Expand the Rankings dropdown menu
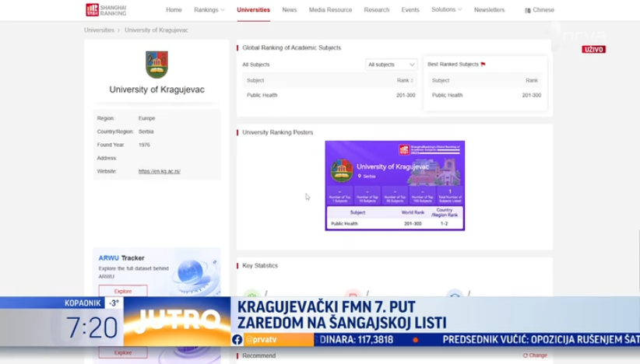Screen dimensions: 640x364 pyautogui.click(x=209, y=10)
